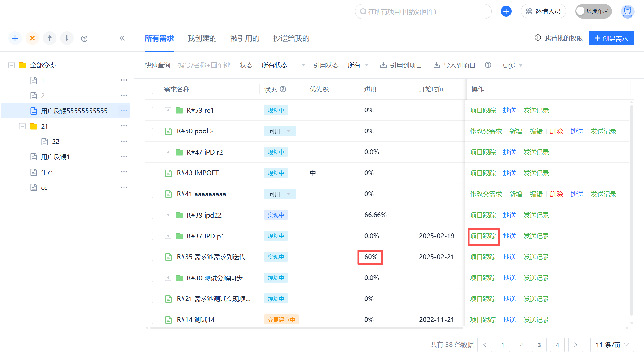The height and width of the screenshot is (360, 644).
Task: Switch to the 抄送给我的 tab
Action: click(x=291, y=38)
